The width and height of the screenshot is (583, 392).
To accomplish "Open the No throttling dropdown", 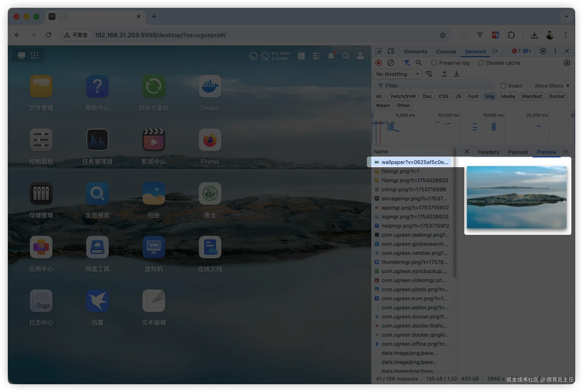I will coord(397,74).
